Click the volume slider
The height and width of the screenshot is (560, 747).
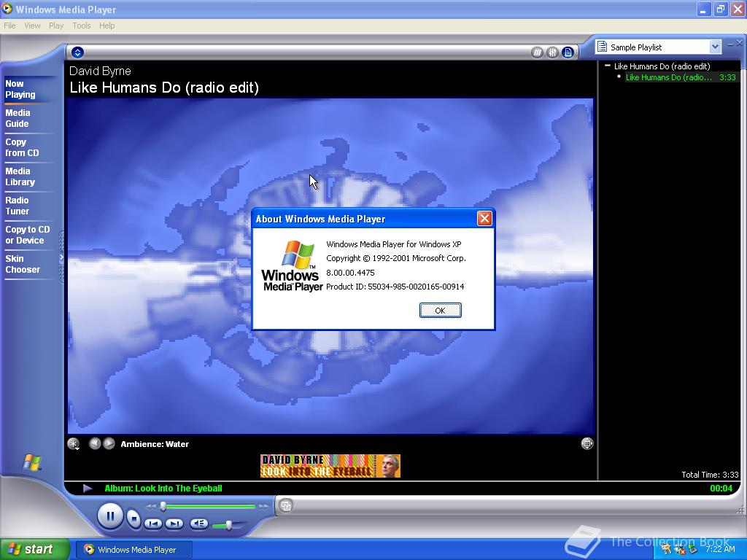click(228, 525)
